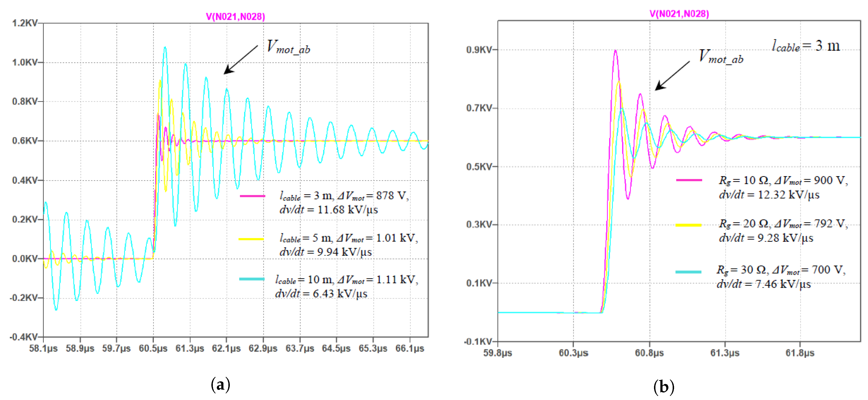Click the 63.7µs x-axis label
868x400 pixels.
click(x=300, y=349)
